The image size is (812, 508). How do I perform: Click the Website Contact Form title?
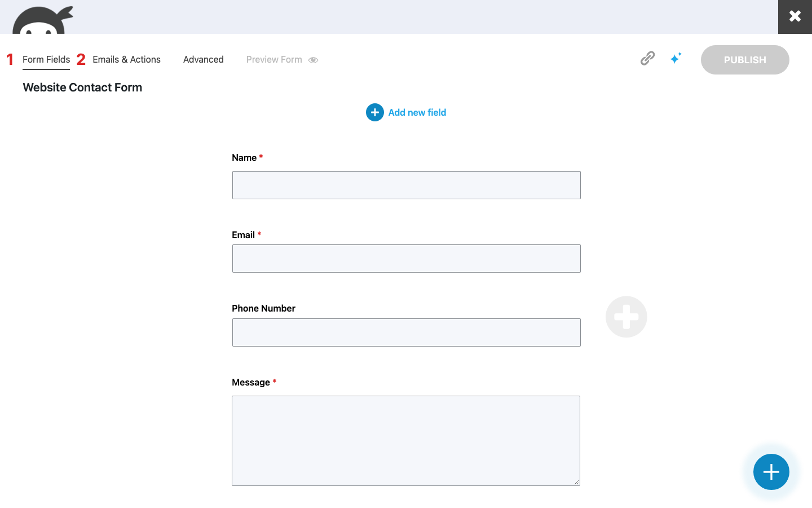click(82, 87)
